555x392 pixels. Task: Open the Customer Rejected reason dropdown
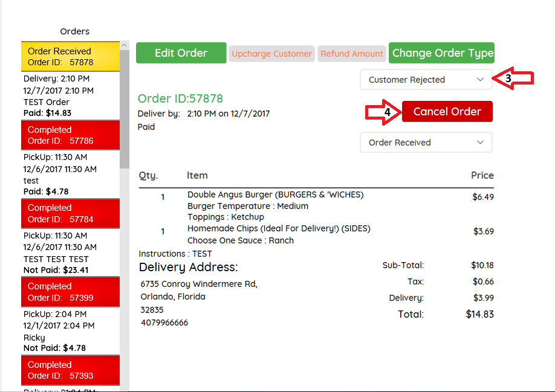(426, 80)
